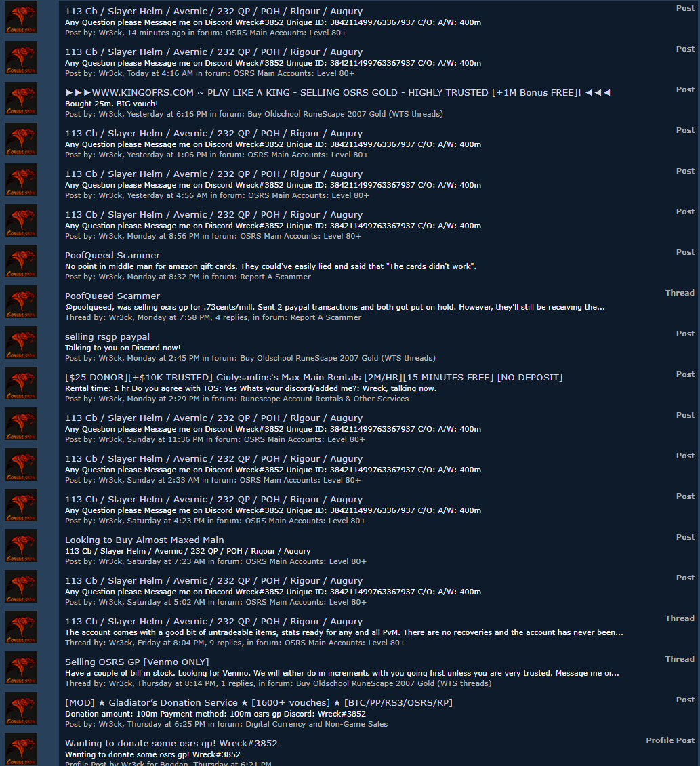
Task: Click avatar next to PoofQueed Scammer thread
Action: coord(21,302)
